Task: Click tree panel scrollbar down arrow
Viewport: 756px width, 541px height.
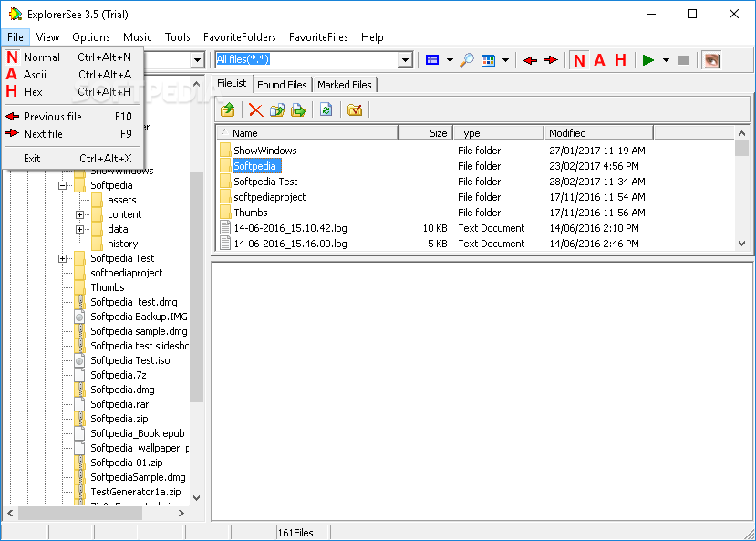Action: coord(196,498)
